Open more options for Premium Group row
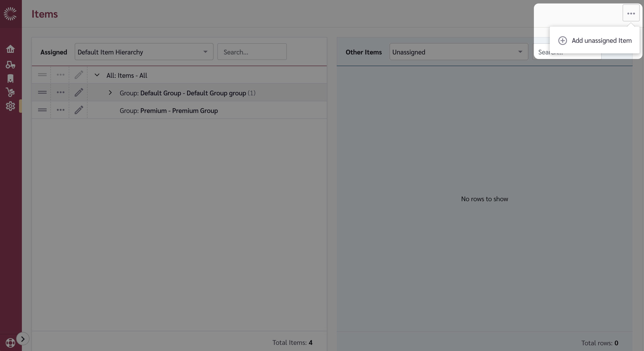Viewport: 644px width, 351px height. (60, 110)
